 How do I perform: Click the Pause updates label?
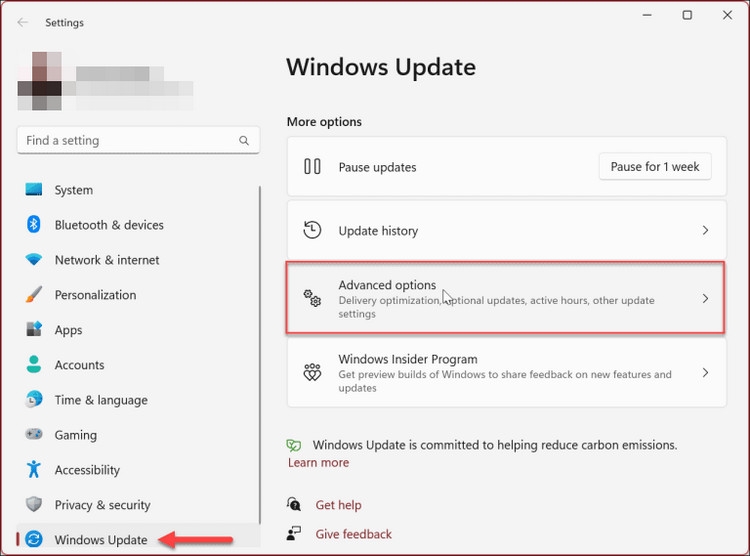click(377, 167)
